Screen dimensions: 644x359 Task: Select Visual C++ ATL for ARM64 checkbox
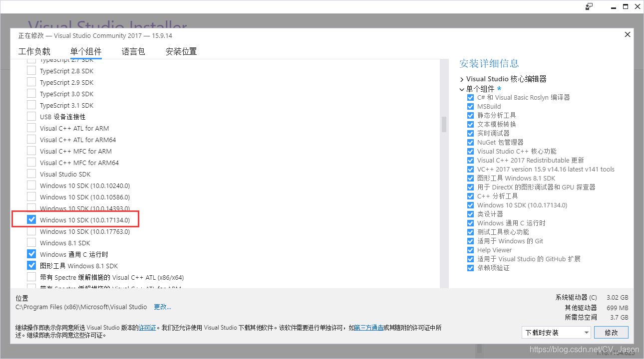tap(31, 140)
